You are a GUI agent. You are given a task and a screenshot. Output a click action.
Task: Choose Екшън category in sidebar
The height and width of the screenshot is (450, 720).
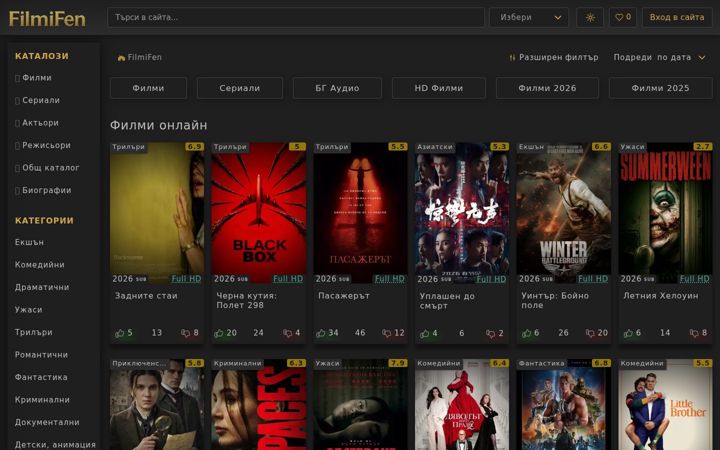coord(29,242)
